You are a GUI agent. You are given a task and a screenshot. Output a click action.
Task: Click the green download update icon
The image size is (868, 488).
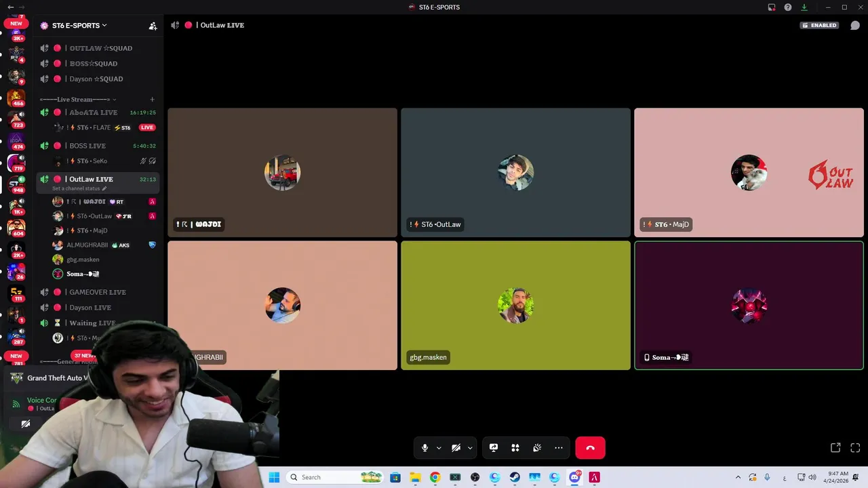click(x=804, y=7)
